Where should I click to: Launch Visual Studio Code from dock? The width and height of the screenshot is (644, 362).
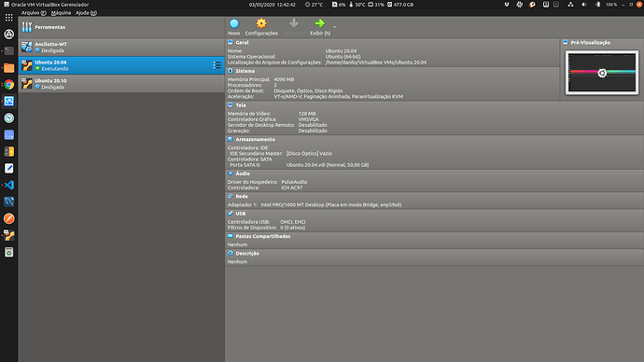coord(9,185)
